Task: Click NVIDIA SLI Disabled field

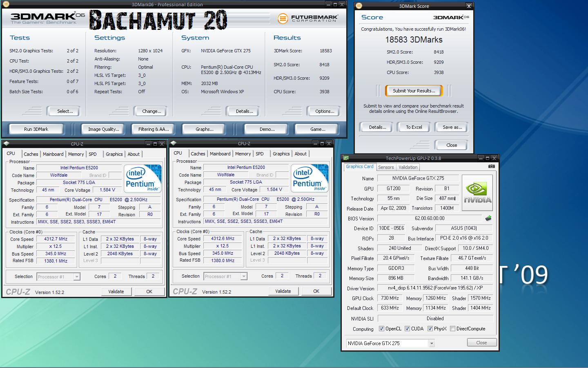Action: (435, 319)
